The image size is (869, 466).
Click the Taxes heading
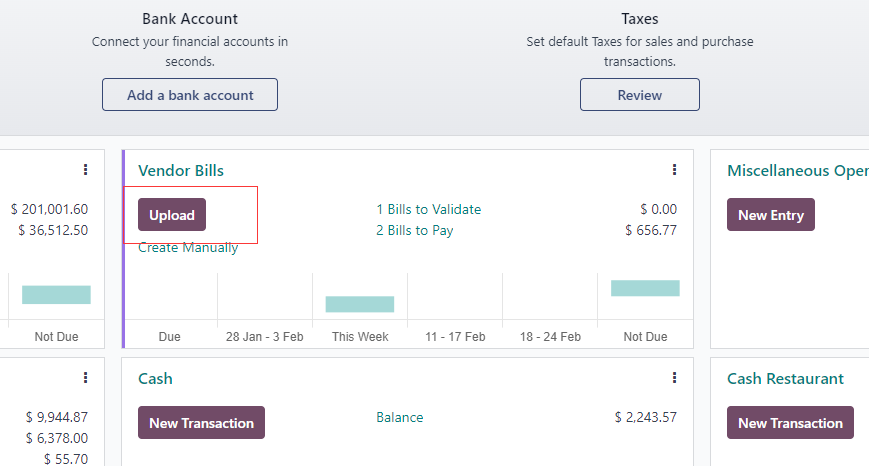click(640, 19)
